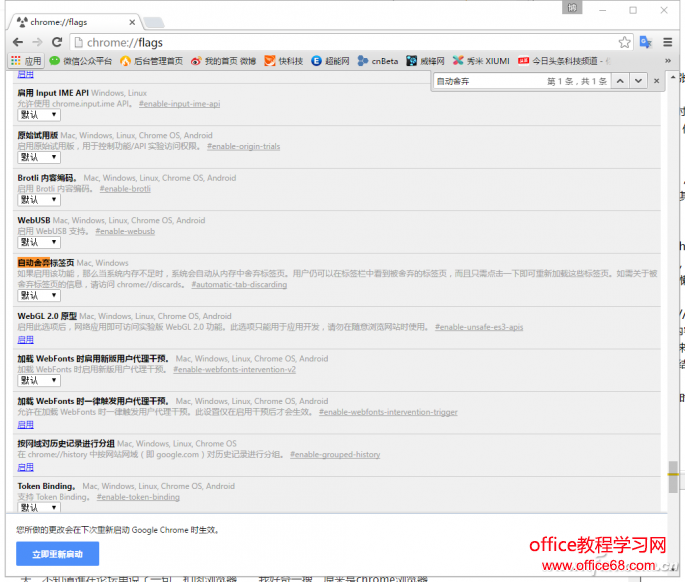Select the chrome://flags tab

coord(75,22)
